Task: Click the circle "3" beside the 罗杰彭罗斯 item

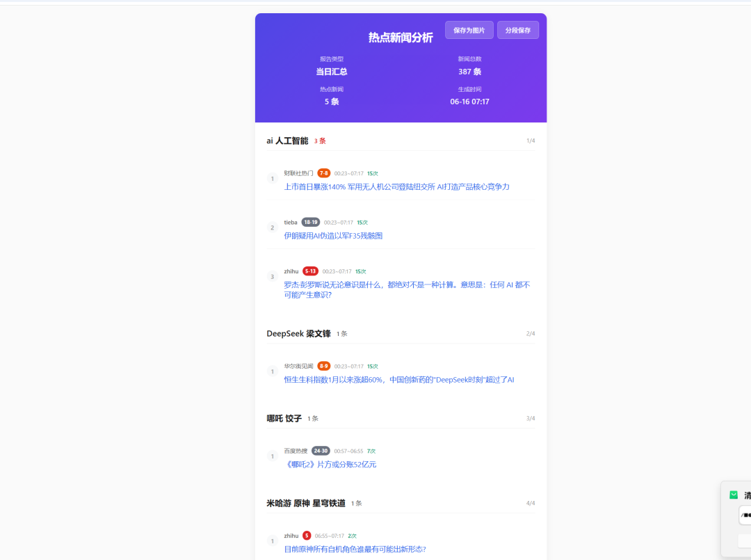Action: 273,277
